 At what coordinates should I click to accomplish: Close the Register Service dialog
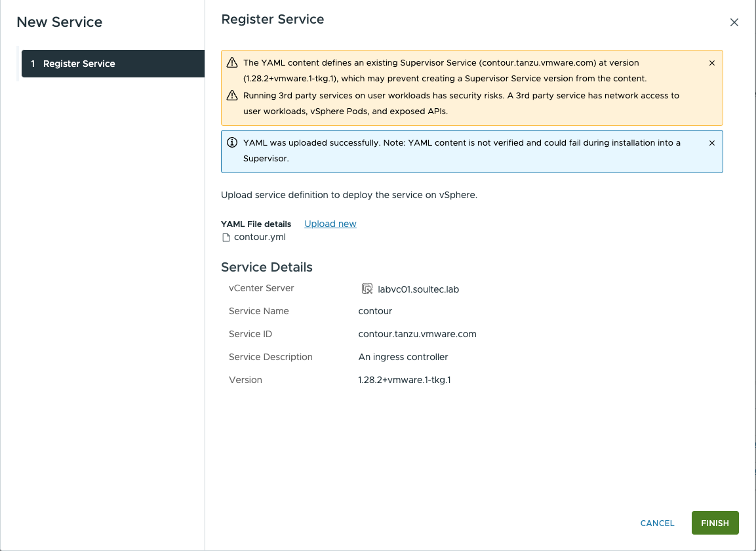click(734, 23)
